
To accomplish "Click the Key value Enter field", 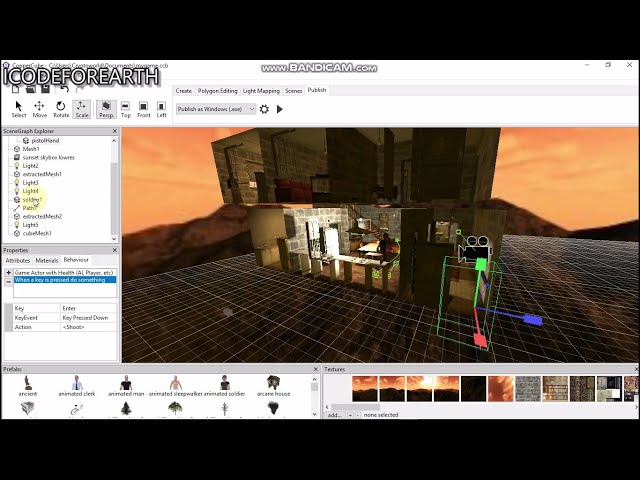I will [x=89, y=308].
